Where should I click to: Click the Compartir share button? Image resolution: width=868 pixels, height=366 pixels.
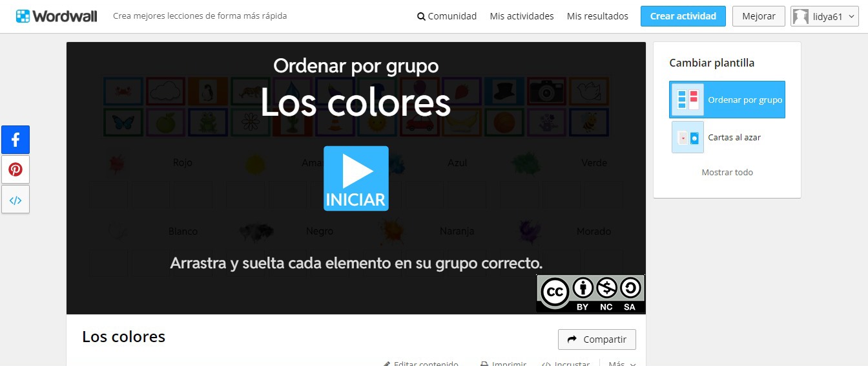point(597,339)
